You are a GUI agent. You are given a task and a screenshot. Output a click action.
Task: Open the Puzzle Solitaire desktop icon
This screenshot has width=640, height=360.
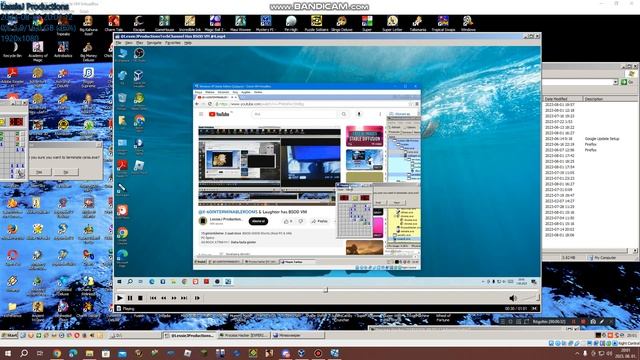tap(316, 24)
